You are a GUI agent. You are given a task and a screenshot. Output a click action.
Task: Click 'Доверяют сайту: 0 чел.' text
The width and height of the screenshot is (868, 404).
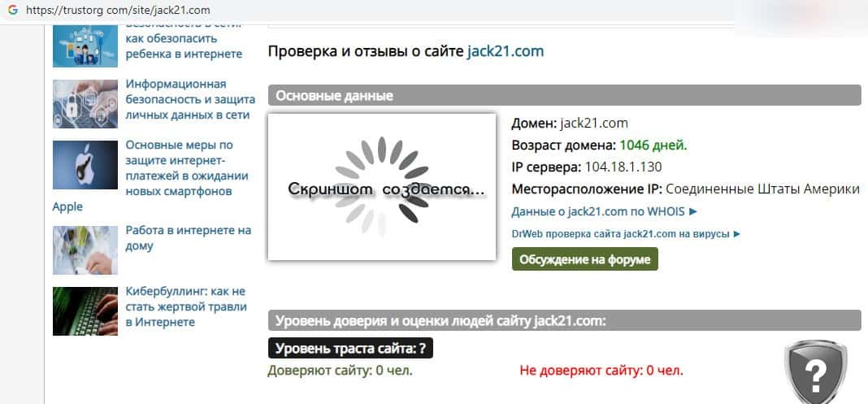point(340,370)
